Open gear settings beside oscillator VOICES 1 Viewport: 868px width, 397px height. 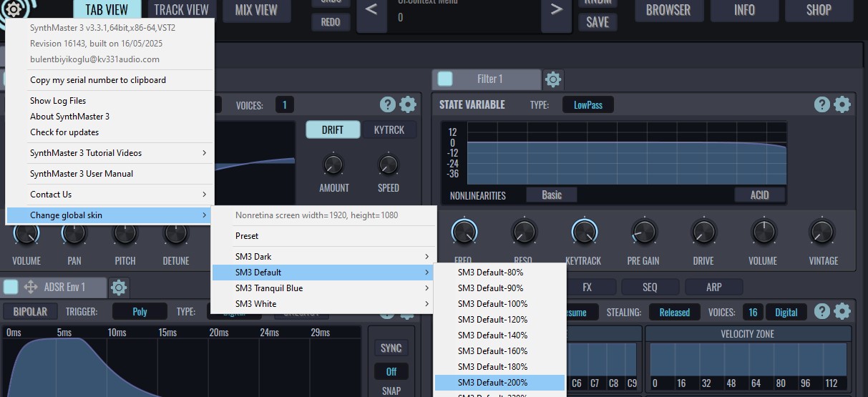[x=408, y=105]
